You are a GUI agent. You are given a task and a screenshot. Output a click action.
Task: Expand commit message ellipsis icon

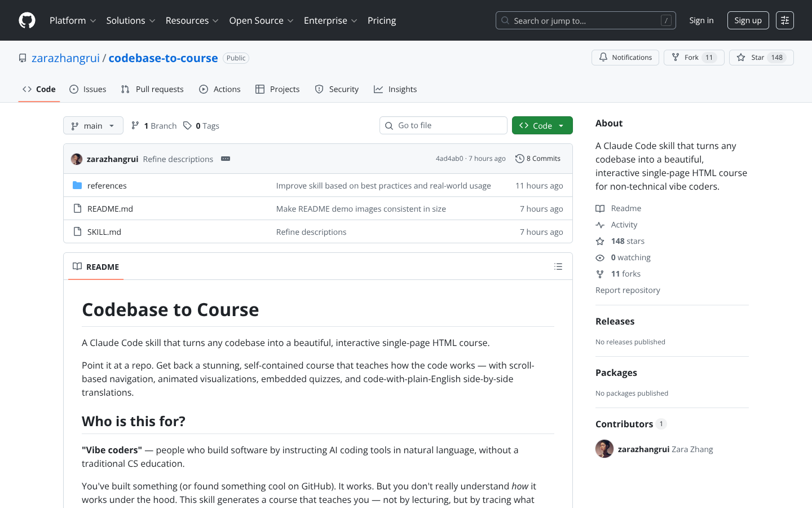tap(226, 159)
